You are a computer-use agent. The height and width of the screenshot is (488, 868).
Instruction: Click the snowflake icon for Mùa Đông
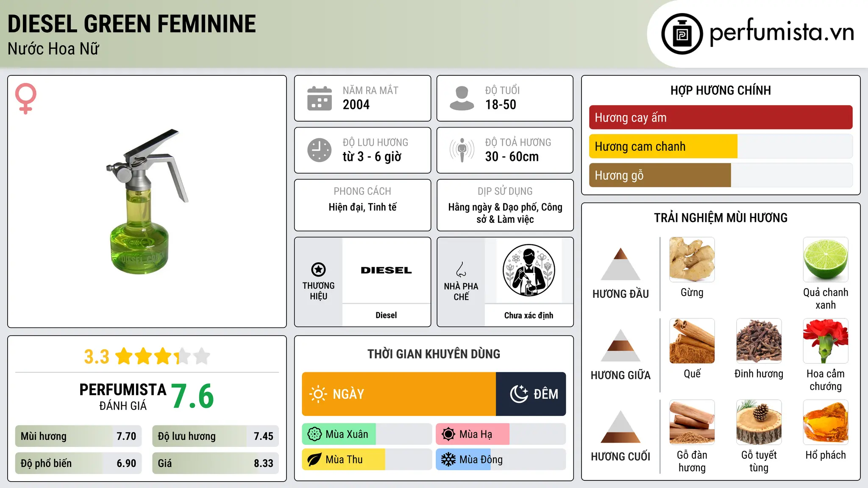click(448, 460)
